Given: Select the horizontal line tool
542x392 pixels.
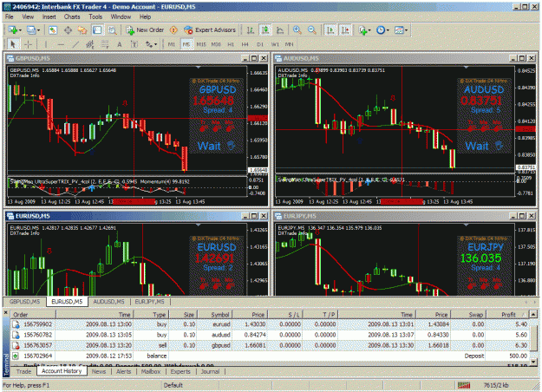Looking at the screenshot, I should [61, 44].
